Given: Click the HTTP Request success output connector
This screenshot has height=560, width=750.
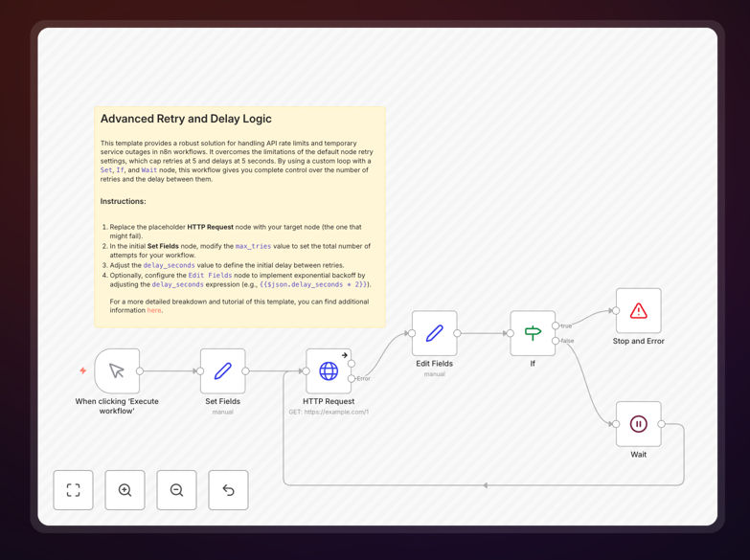Looking at the screenshot, I should coord(352,364).
